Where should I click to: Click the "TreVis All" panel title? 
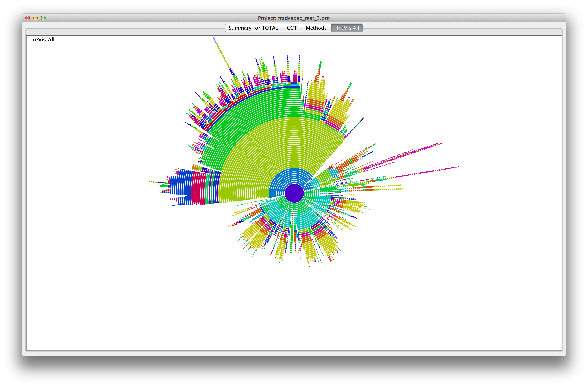[x=42, y=40]
